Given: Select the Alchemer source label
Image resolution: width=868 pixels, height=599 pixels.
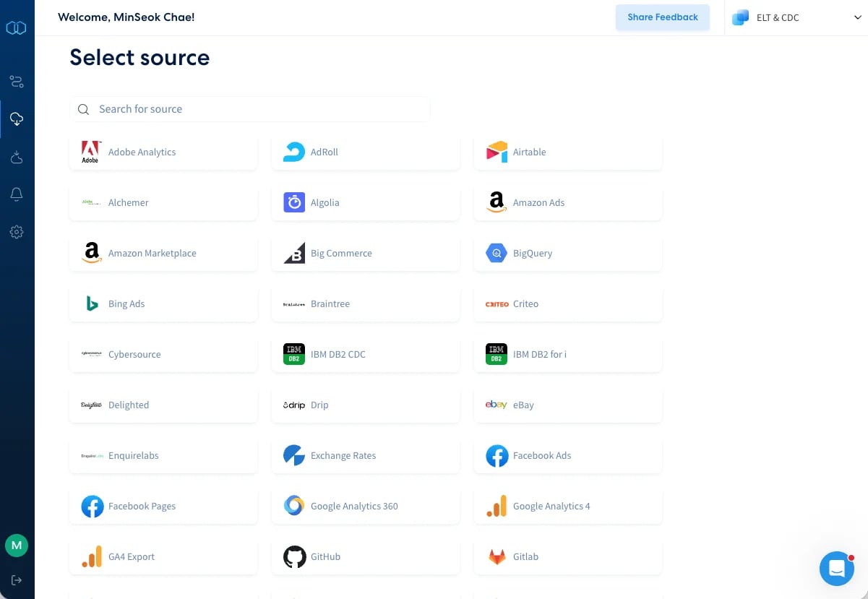Looking at the screenshot, I should coord(129,203).
